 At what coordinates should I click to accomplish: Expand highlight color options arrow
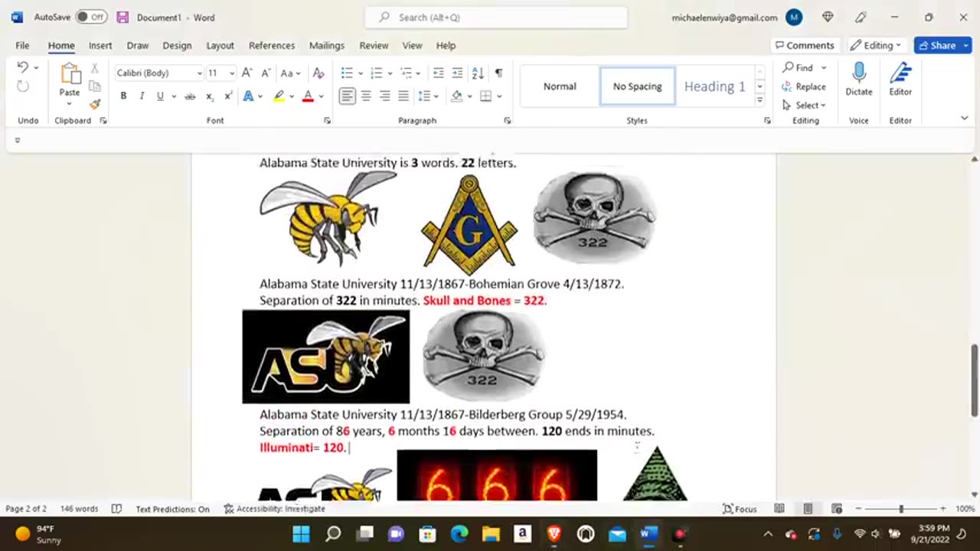(x=292, y=96)
